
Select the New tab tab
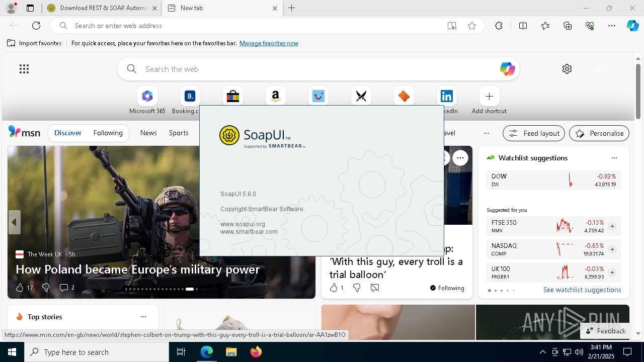pyautogui.click(x=221, y=8)
